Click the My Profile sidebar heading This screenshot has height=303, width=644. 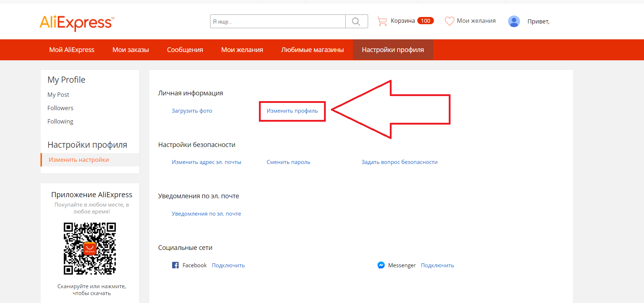click(x=67, y=80)
